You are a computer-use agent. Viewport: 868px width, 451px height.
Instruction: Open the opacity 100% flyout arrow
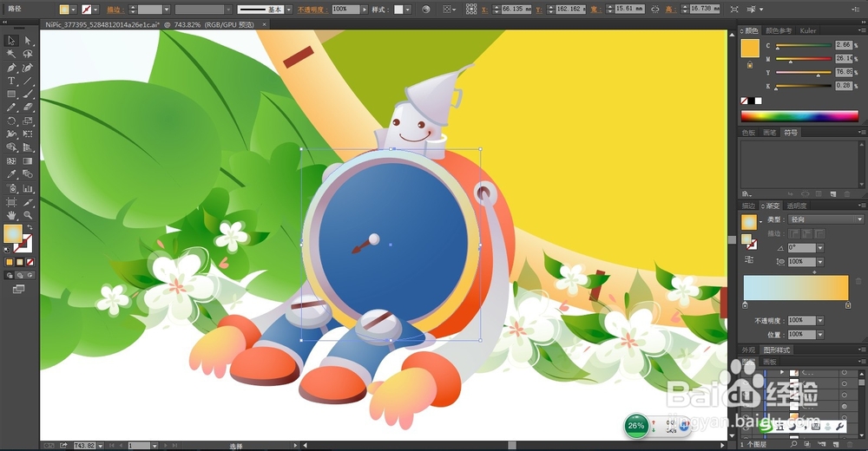point(364,10)
